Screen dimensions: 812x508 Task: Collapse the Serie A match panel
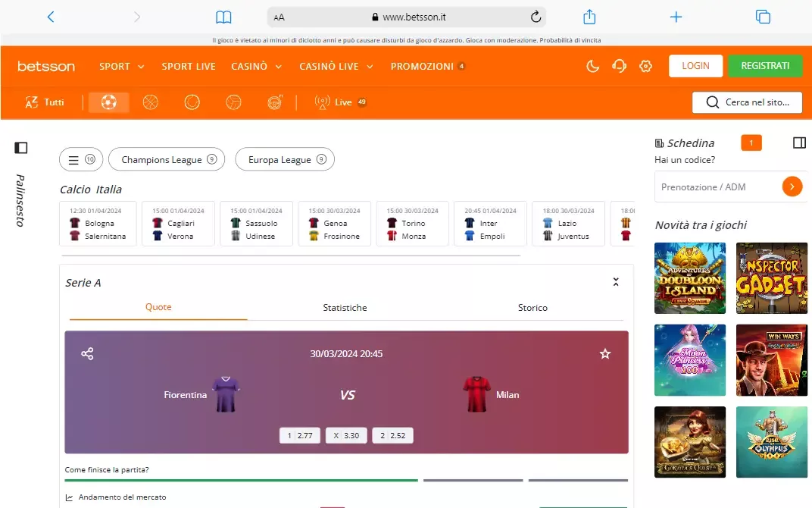616,281
